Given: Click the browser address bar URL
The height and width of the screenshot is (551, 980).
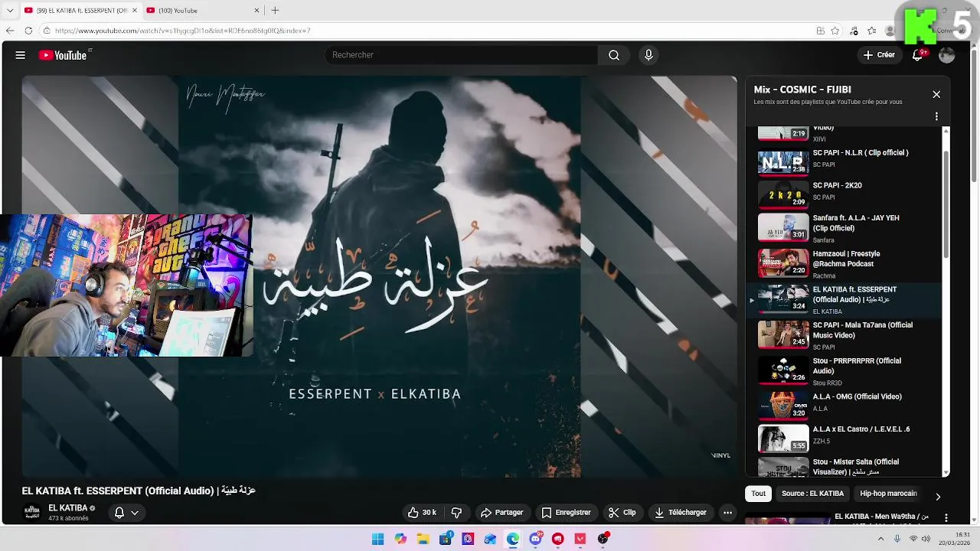Looking at the screenshot, I should tap(183, 31).
